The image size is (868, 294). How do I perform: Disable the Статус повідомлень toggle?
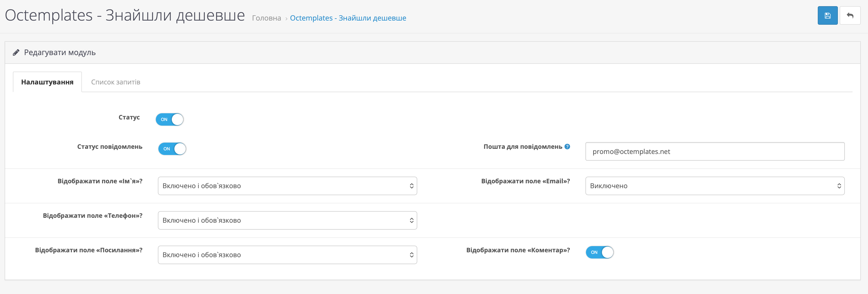click(x=172, y=149)
